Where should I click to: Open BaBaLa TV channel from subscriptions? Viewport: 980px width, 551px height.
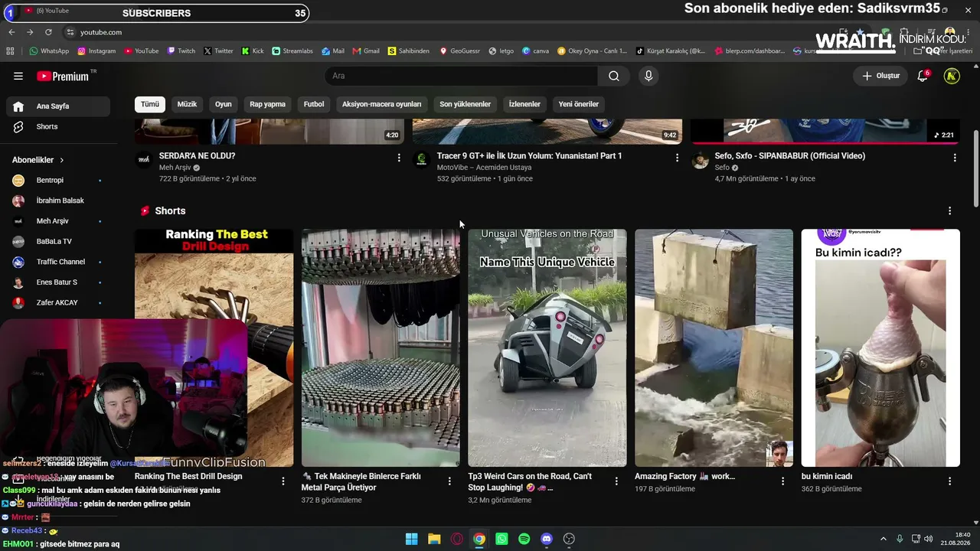coord(58,241)
